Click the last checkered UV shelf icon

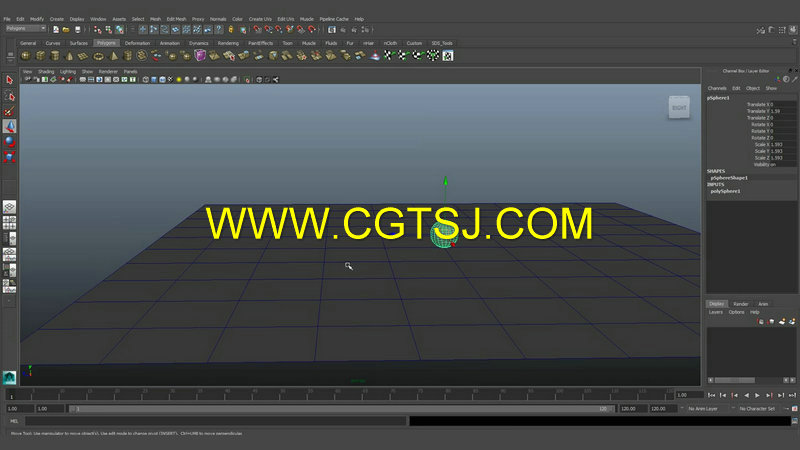(447, 56)
